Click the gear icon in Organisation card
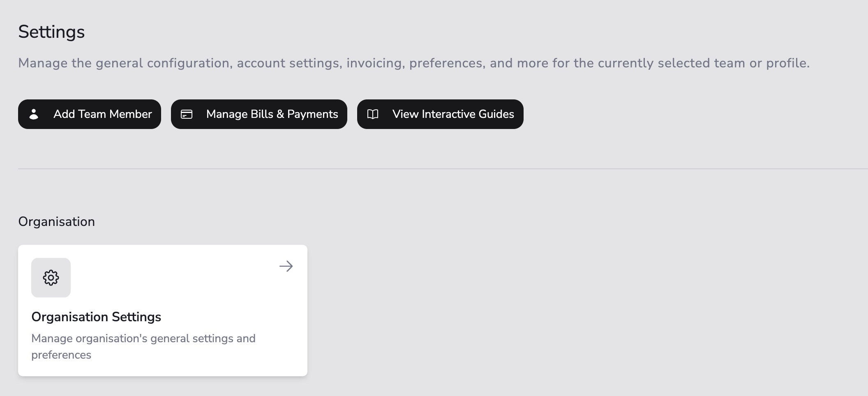Screen dimensions: 868x396 (51, 278)
